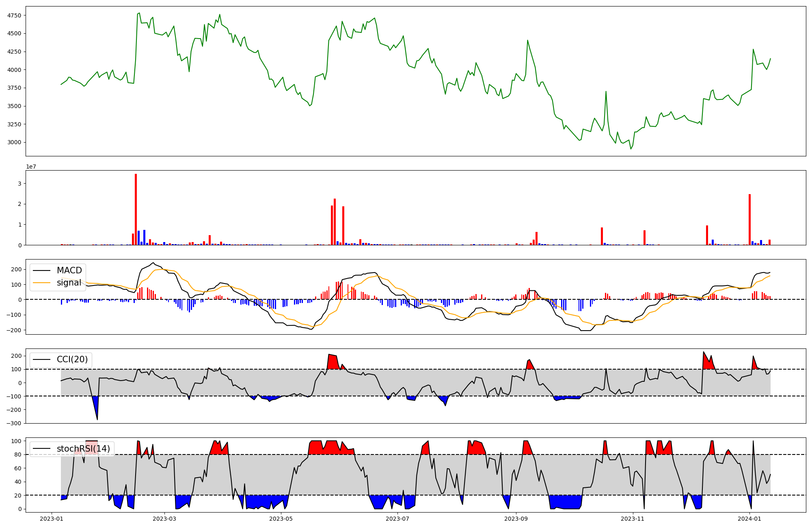Click the 2023-01 x-axis date label
812x528 pixels.
point(52,519)
